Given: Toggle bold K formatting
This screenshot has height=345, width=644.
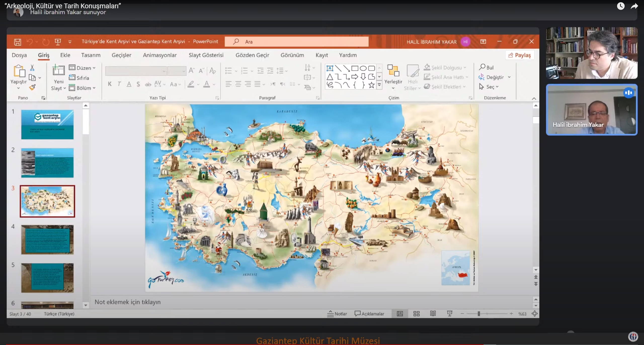Looking at the screenshot, I should 110,84.
